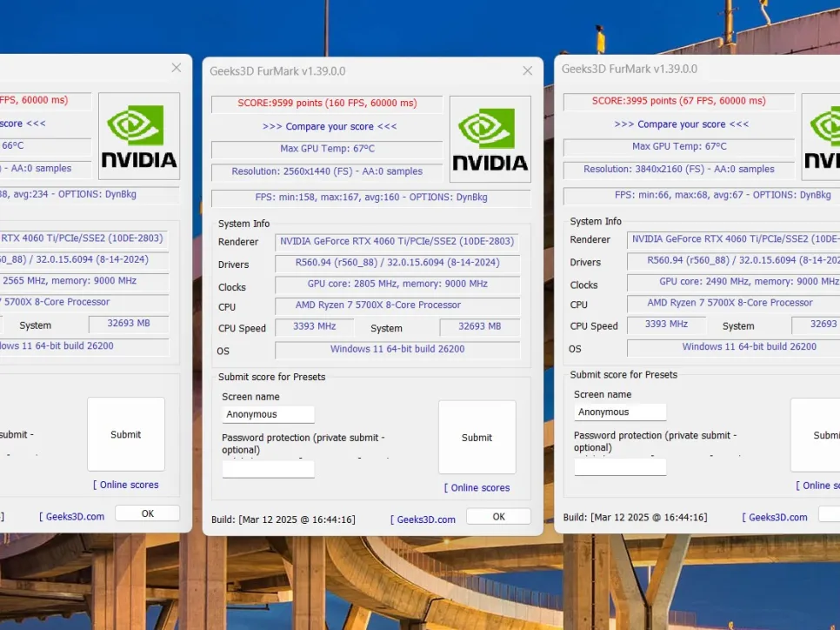Click the Renderer text box in the middle window

[x=397, y=242]
